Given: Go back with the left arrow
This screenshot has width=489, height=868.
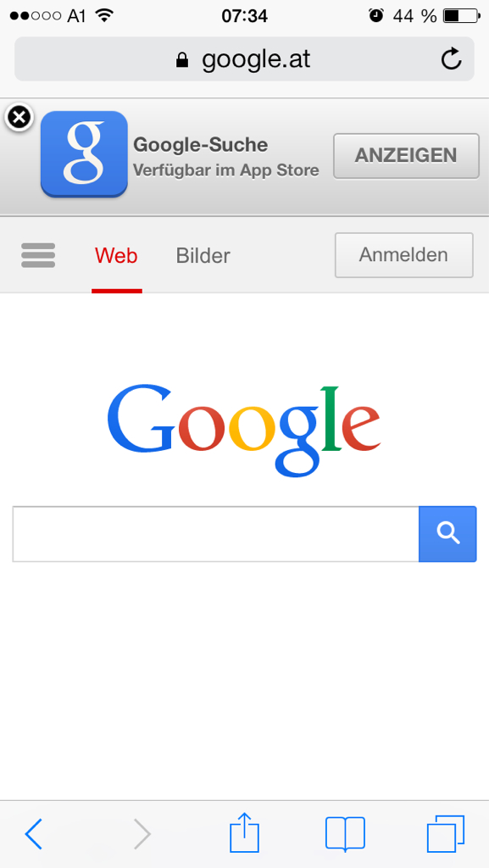Looking at the screenshot, I should point(34,833).
